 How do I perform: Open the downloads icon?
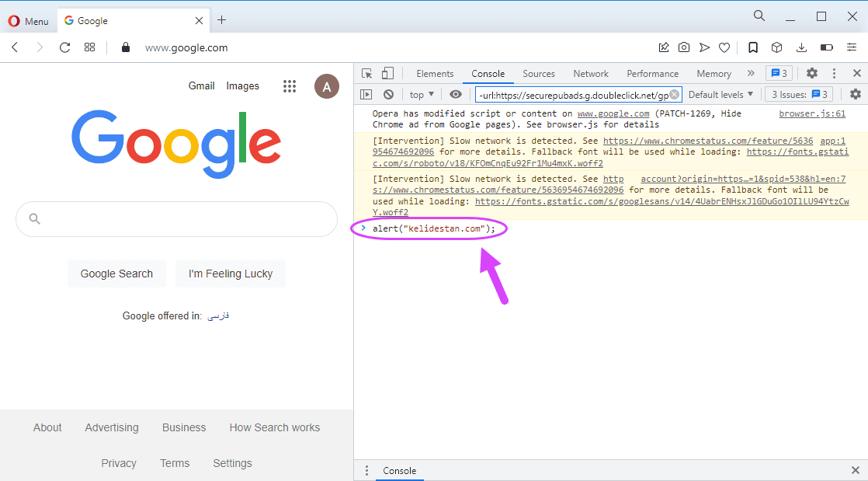(801, 47)
